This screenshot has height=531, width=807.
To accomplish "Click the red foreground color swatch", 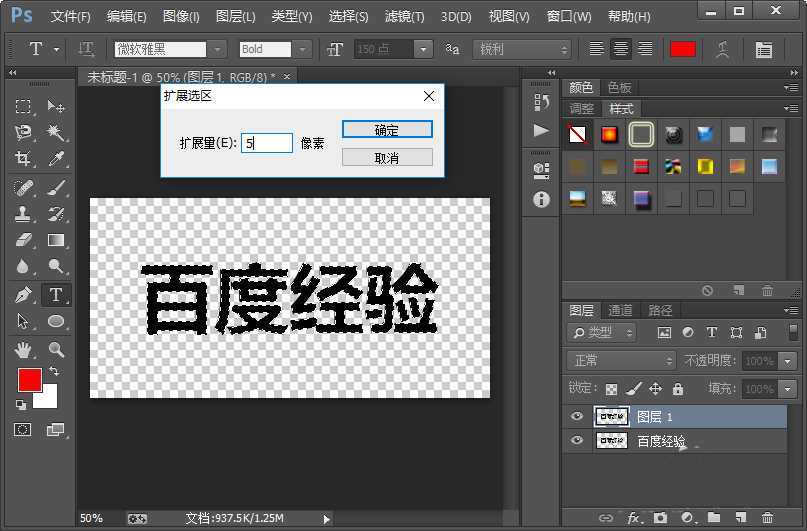I will [x=29, y=380].
